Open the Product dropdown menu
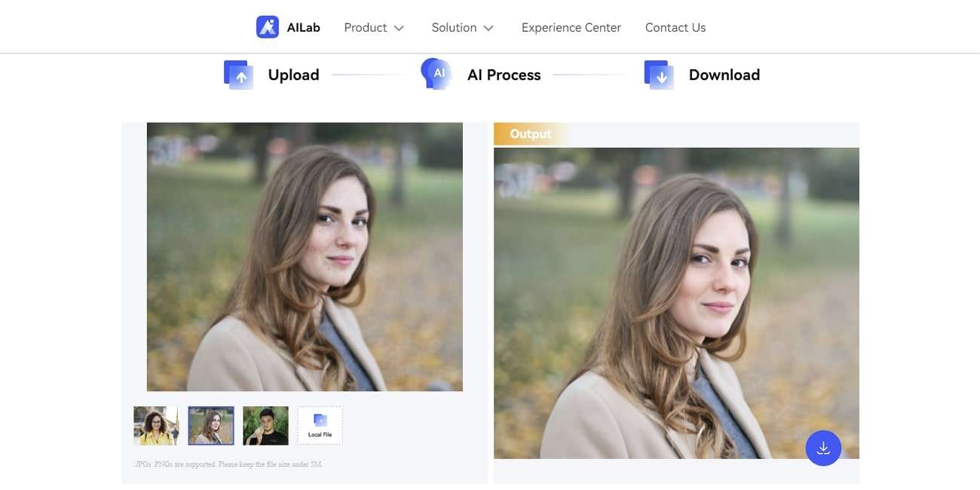The height and width of the screenshot is (490, 980). (x=366, y=27)
